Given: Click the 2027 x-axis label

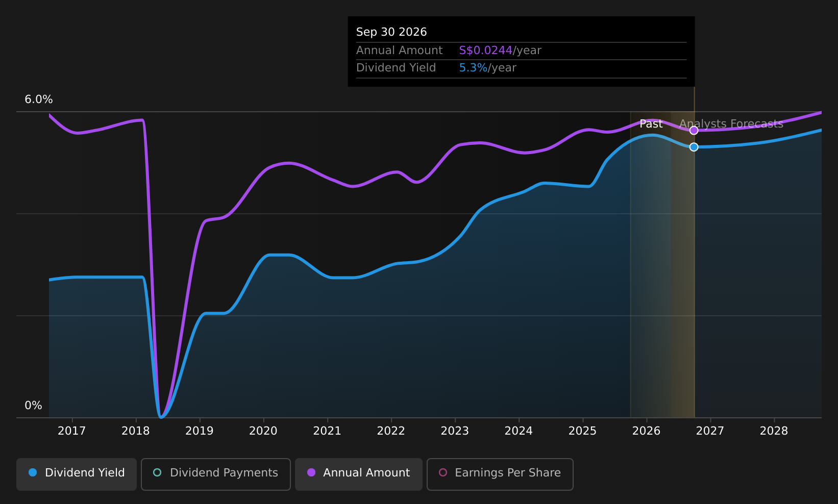Looking at the screenshot, I should [x=710, y=431].
